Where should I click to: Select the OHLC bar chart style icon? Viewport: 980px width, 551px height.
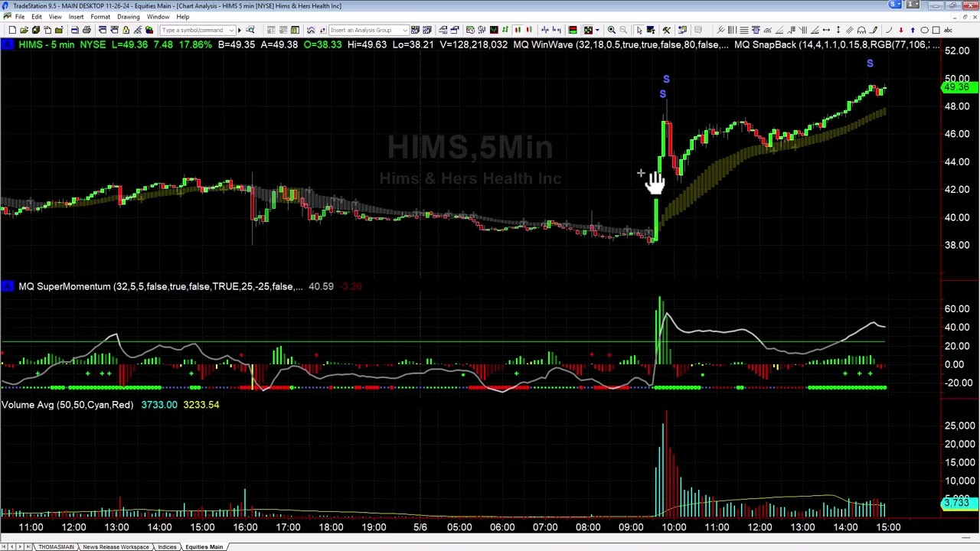point(505,30)
